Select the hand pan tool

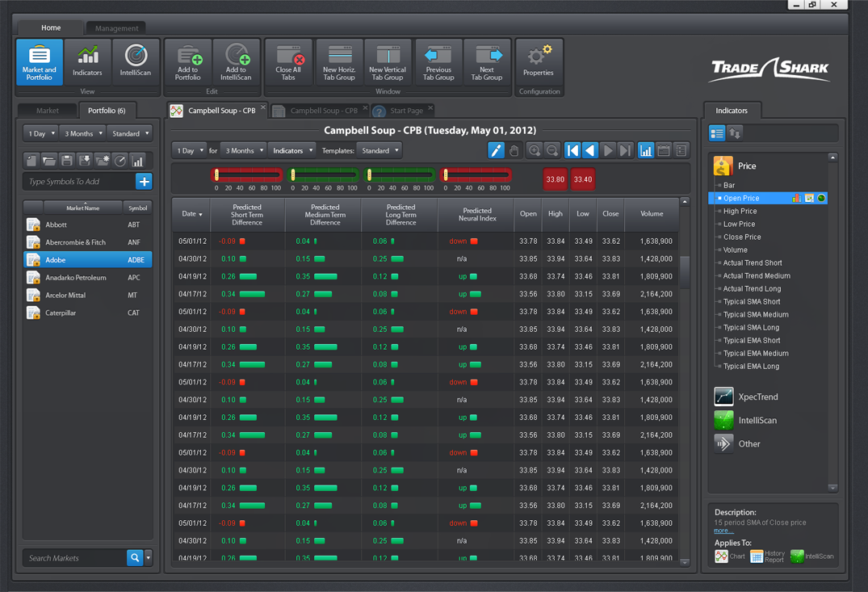[x=514, y=150]
